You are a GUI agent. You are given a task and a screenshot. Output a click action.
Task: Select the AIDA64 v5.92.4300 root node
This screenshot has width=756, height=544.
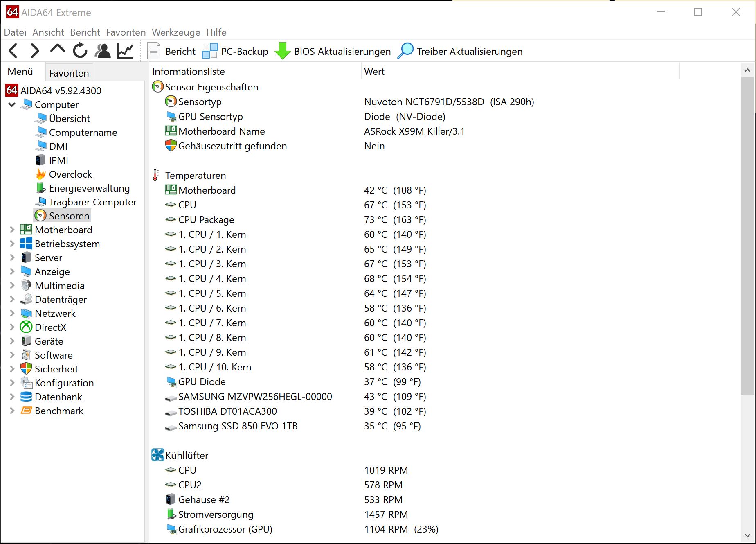pos(61,90)
